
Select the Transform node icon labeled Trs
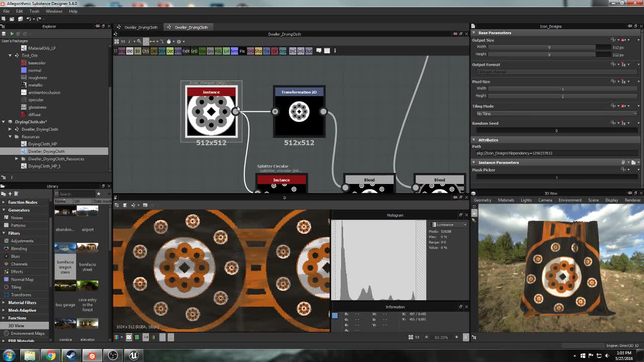pyautogui.click(x=266, y=51)
